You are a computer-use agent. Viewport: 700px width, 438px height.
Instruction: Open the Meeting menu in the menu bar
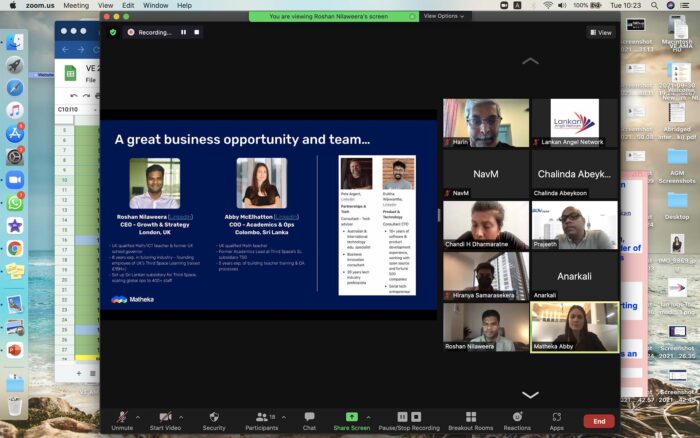(x=75, y=5)
